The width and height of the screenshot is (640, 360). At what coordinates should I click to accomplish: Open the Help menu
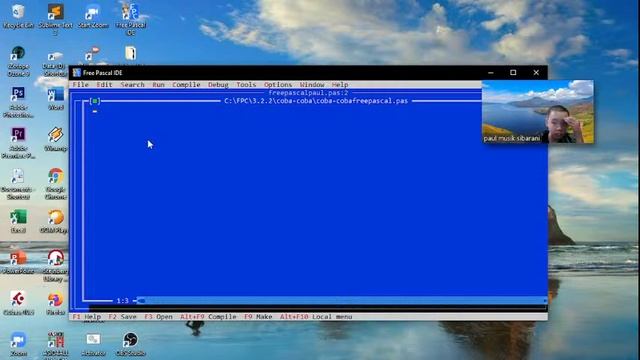coord(340,84)
